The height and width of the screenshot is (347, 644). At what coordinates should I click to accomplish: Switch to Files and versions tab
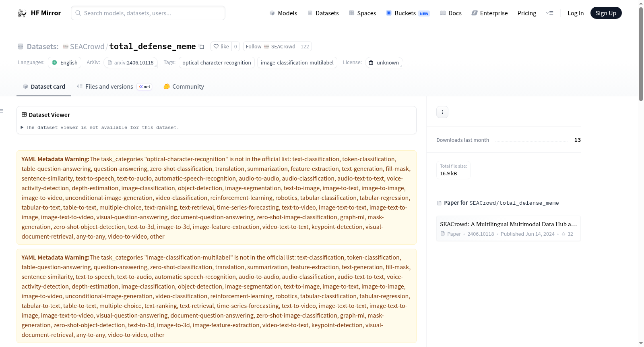(x=114, y=87)
